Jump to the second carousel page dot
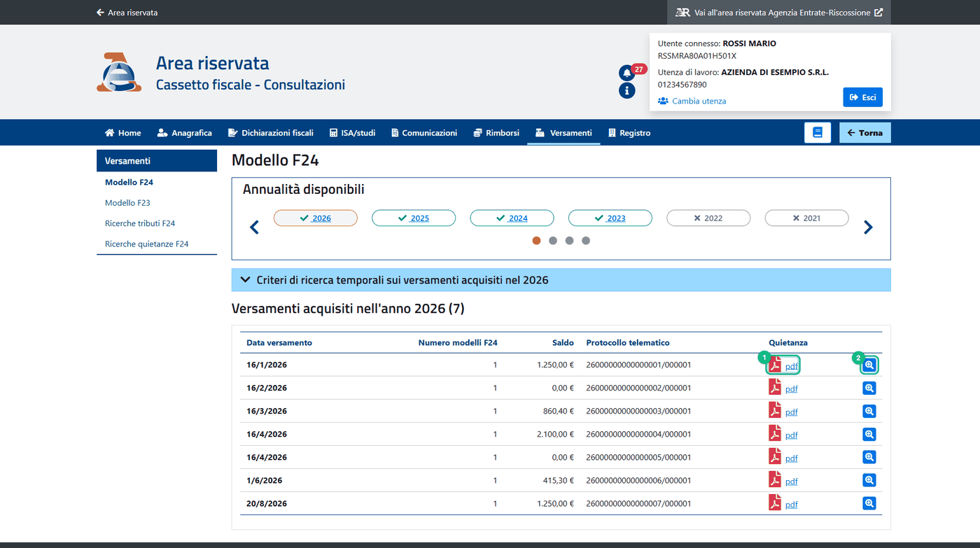 coord(553,241)
